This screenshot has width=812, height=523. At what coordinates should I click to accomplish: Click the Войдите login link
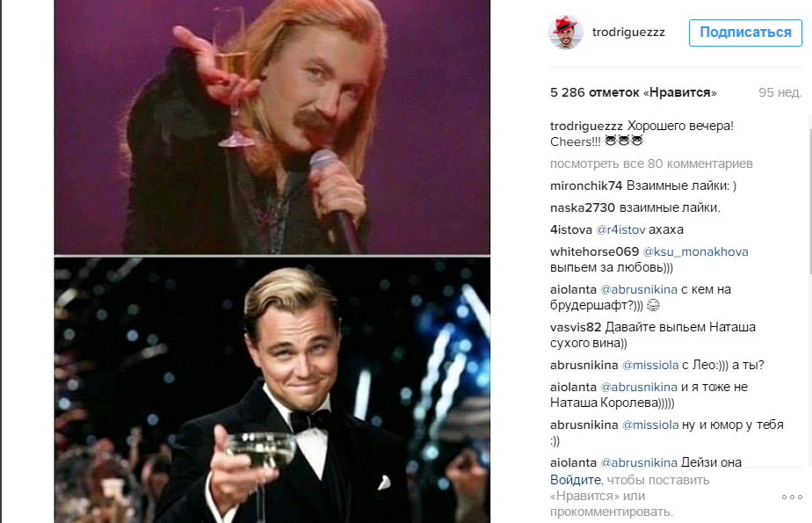coord(576,480)
